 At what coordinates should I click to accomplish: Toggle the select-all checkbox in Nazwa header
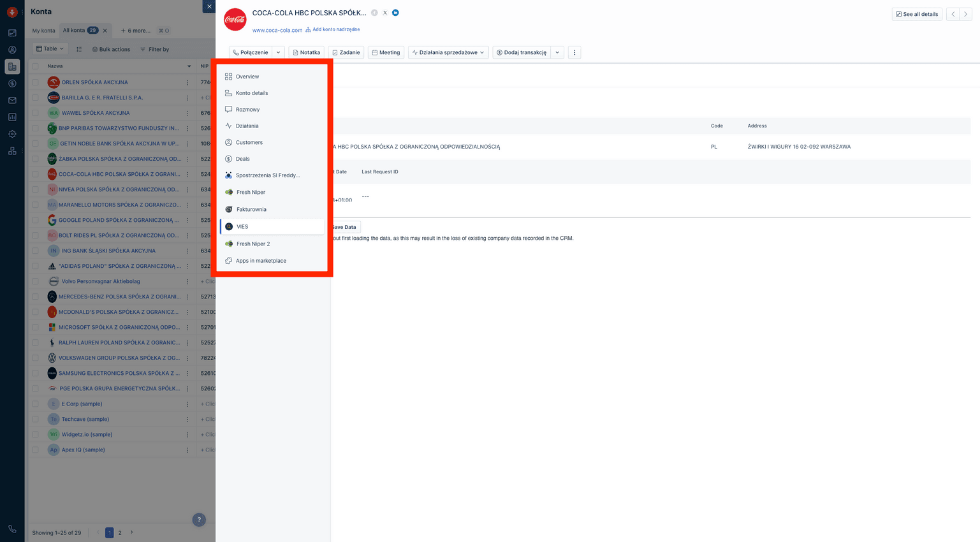(x=36, y=66)
